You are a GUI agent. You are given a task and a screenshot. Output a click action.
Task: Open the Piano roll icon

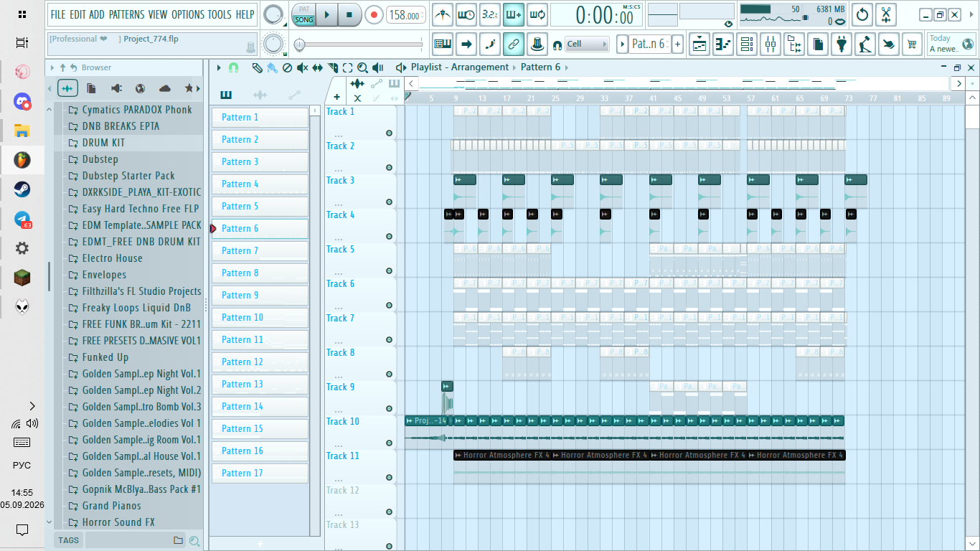[723, 44]
